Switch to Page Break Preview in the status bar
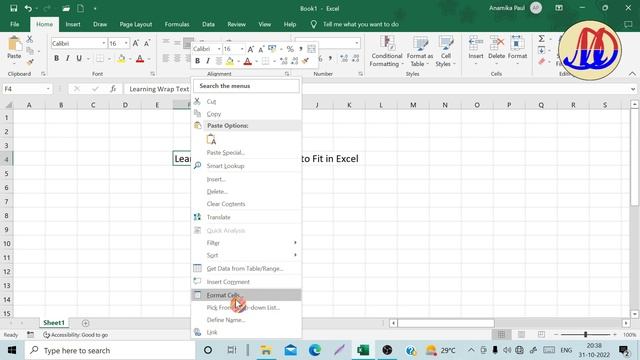 click(541, 335)
